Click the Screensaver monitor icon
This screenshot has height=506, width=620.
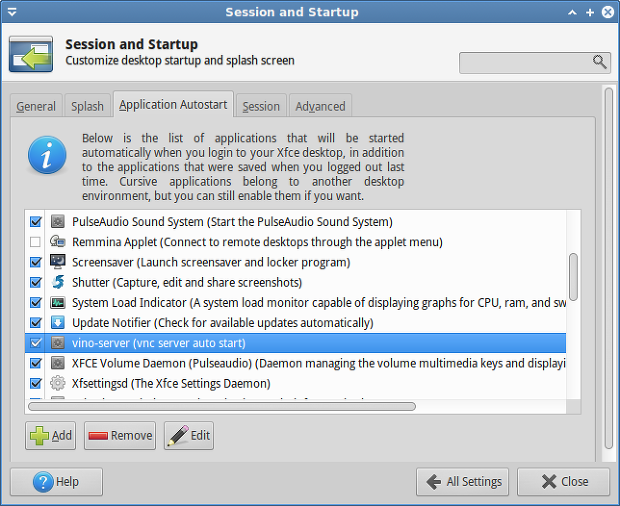point(58,262)
